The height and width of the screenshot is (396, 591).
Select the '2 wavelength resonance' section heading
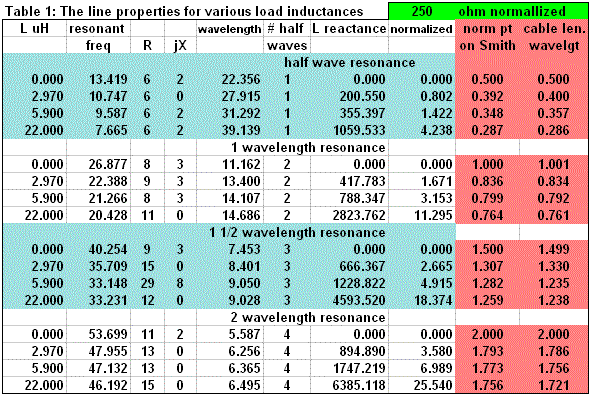(308, 318)
